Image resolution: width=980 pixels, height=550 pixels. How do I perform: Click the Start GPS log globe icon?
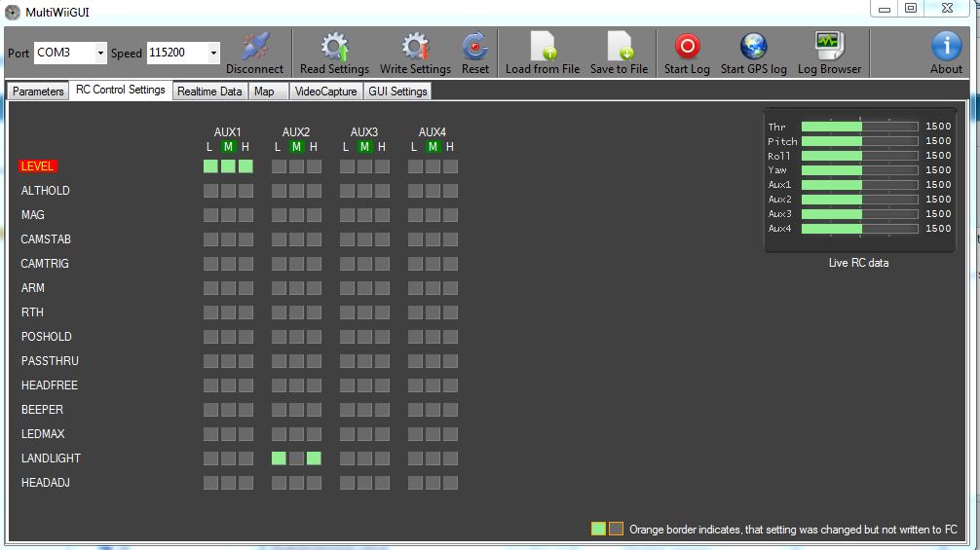click(753, 47)
